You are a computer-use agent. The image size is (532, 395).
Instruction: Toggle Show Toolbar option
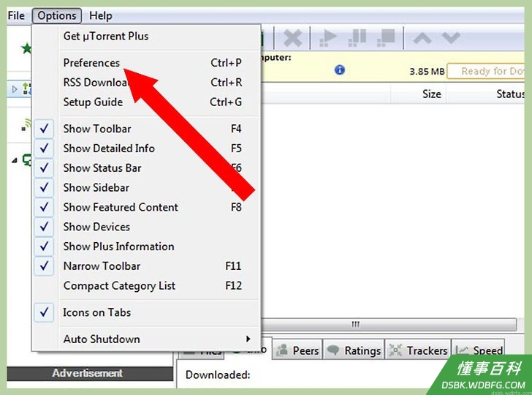coord(147,129)
